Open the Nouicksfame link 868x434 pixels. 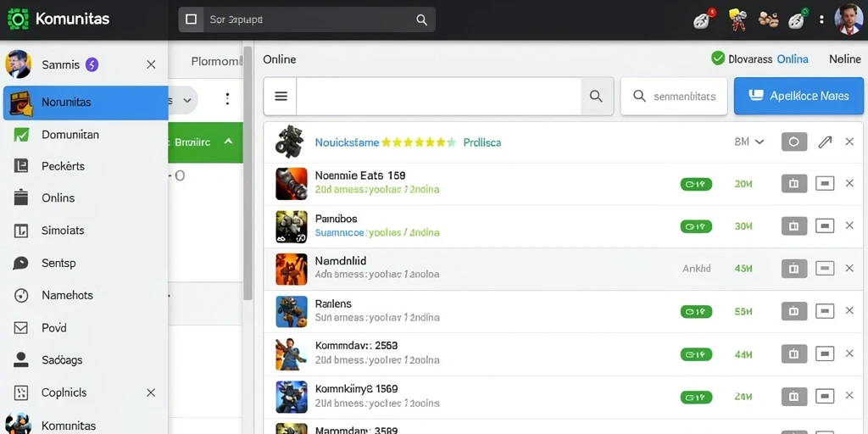point(347,142)
